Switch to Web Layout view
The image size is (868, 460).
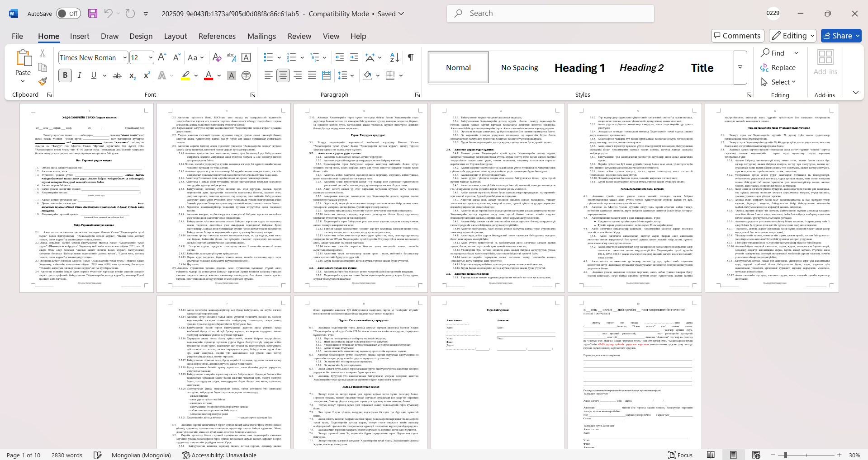pyautogui.click(x=755, y=455)
